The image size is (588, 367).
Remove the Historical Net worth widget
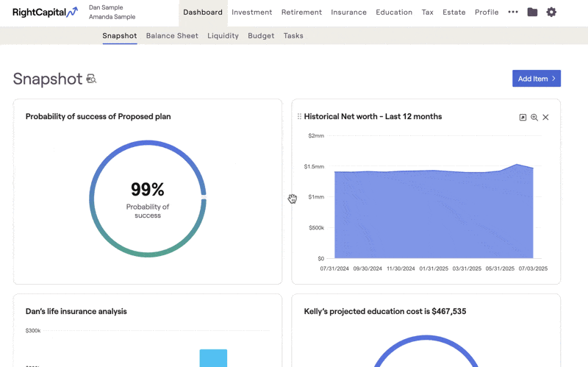tap(545, 118)
